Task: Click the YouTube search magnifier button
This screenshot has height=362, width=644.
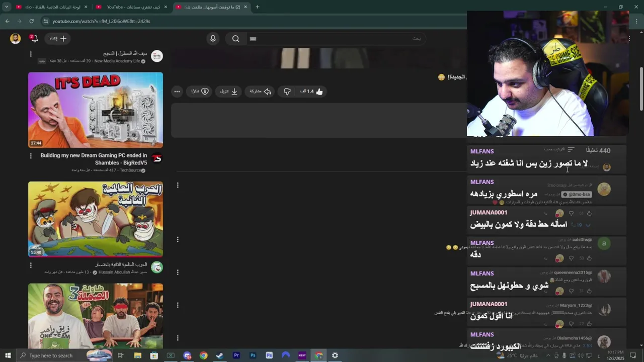Action: tap(235, 39)
